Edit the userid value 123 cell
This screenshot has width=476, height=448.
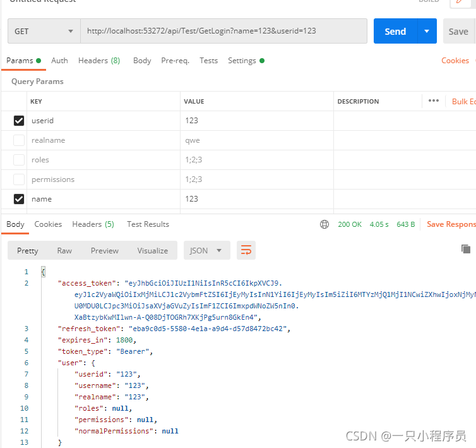click(257, 121)
